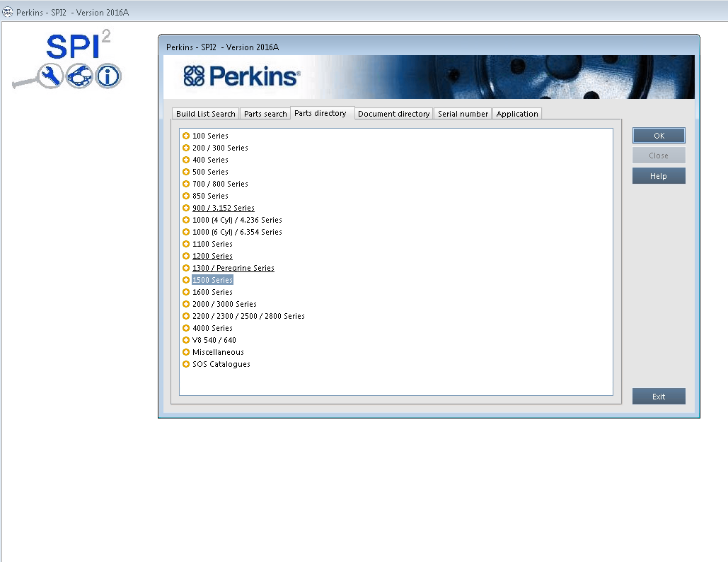Select the 1300 / Peregrine Series label
Image resolution: width=728 pixels, height=562 pixels.
233,268
